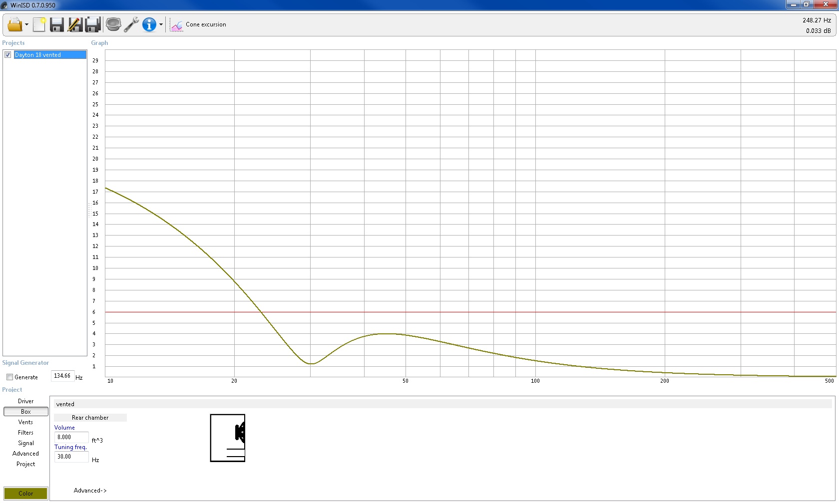The image size is (839, 504).
Task: Click the Rear chamber header
Action: click(90, 418)
